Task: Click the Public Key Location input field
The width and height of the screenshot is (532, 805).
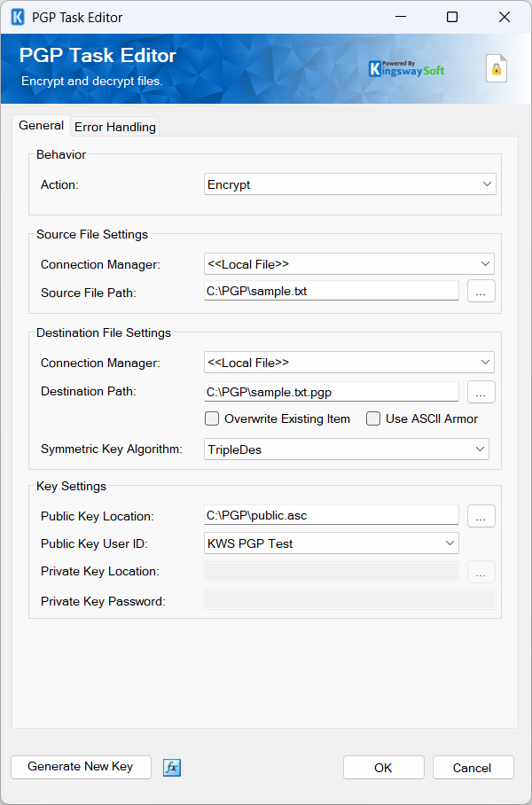Action: tap(332, 515)
